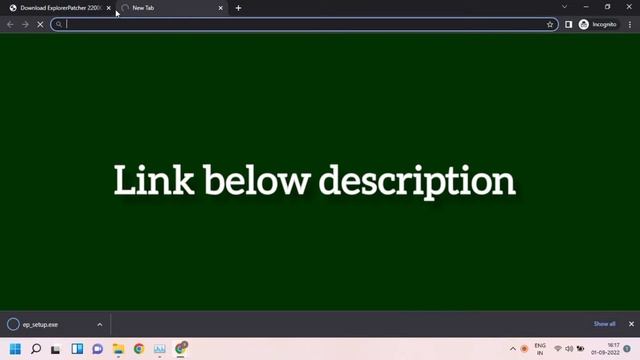Close the downloads bar

click(x=631, y=324)
